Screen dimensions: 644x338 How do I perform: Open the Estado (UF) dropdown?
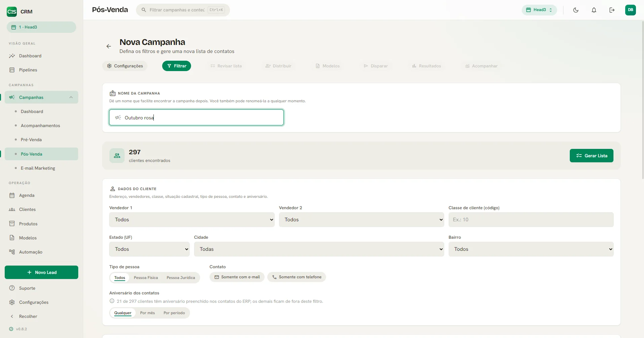[149, 249]
